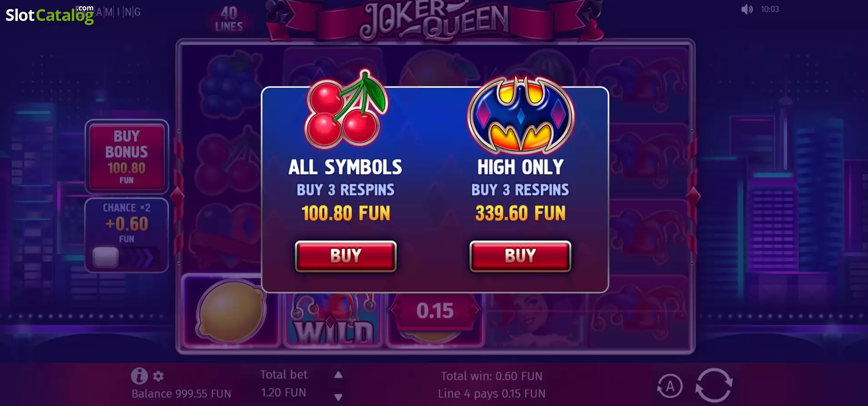
Task: Mute sound via speaker icon
Action: click(x=746, y=9)
